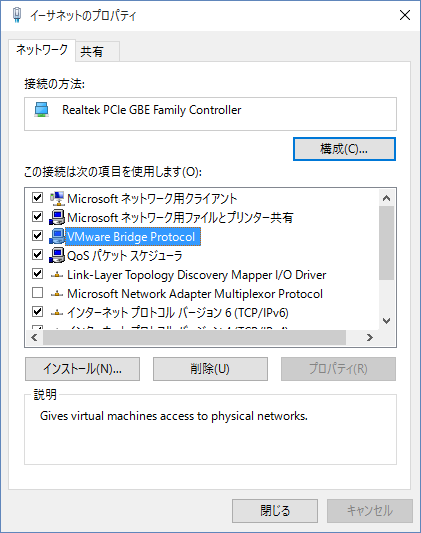421x533 pixels.
Task: Select the VMware Bridge Protocol icon
Action: (x=57, y=236)
